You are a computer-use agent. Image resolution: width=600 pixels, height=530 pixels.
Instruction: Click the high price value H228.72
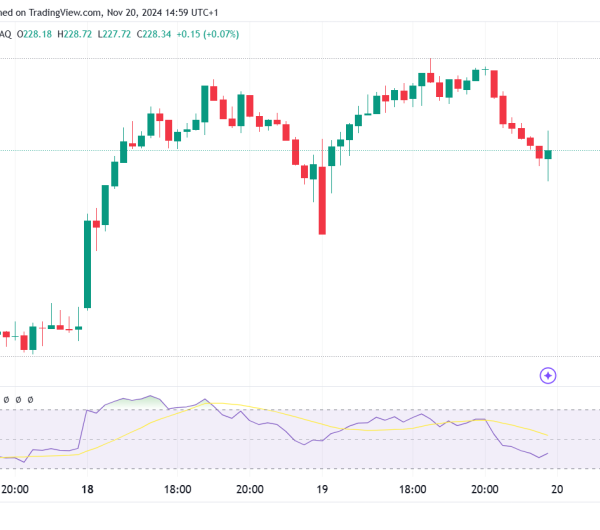coord(75,34)
